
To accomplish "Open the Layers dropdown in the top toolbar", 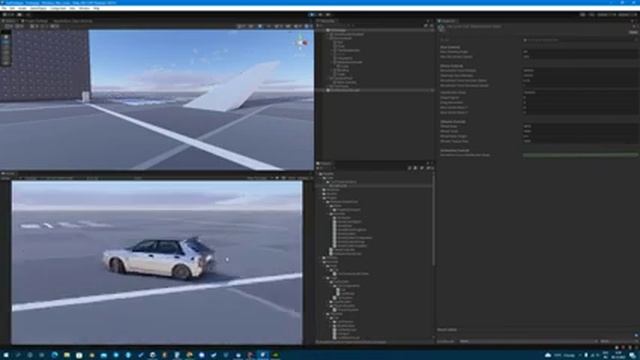I will (x=608, y=15).
